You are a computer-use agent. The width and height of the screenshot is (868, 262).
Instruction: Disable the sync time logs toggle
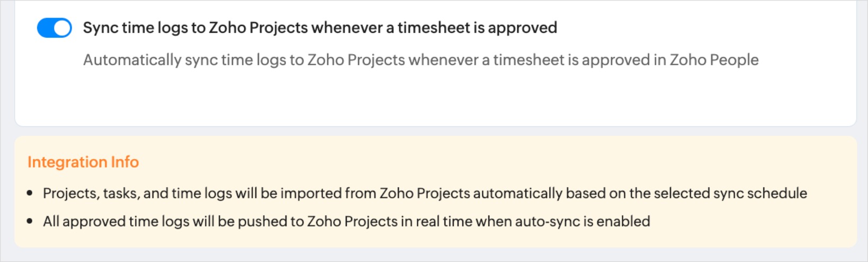click(x=54, y=28)
